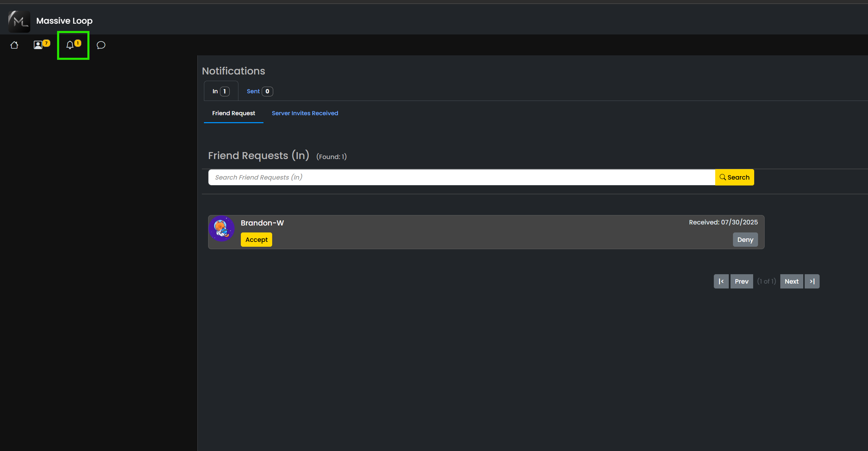The image size is (868, 451).
Task: Open the notifications bell icon
Action: pyautogui.click(x=70, y=45)
